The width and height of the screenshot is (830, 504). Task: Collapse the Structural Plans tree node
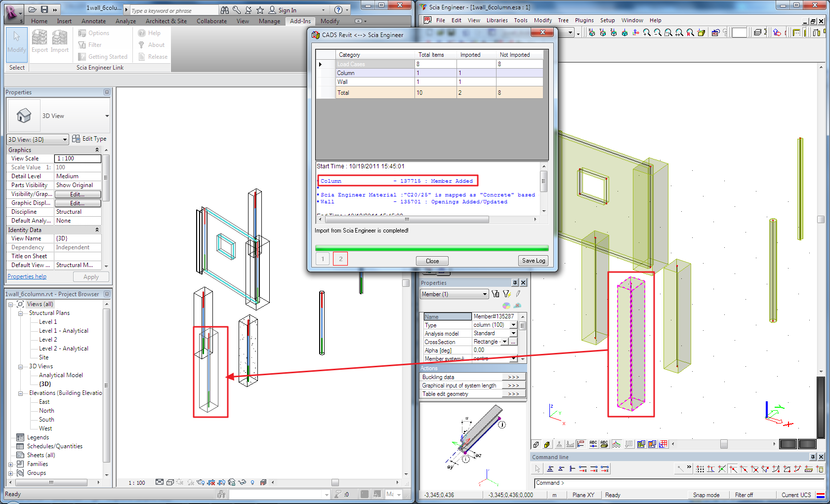(21, 313)
